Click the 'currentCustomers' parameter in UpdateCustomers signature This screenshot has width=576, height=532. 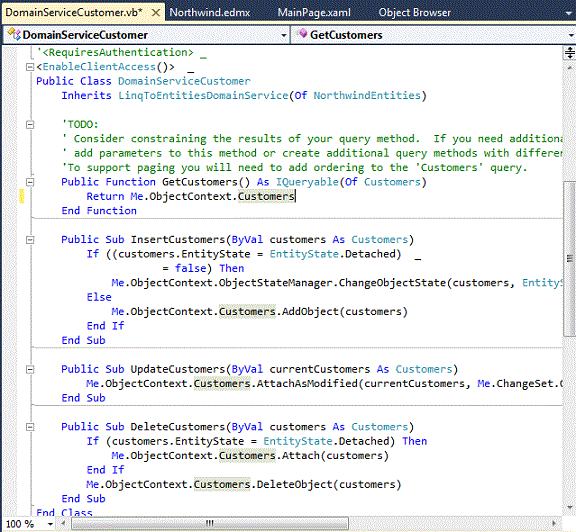coord(320,369)
